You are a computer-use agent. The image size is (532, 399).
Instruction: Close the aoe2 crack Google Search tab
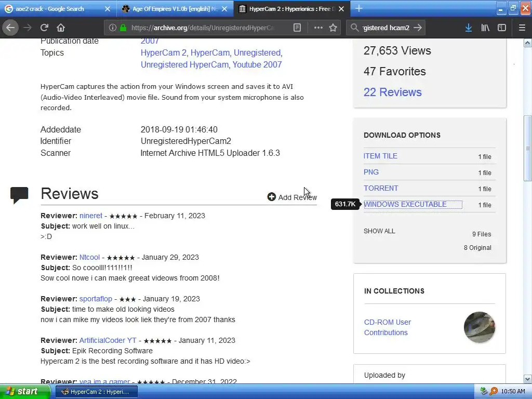point(108,9)
